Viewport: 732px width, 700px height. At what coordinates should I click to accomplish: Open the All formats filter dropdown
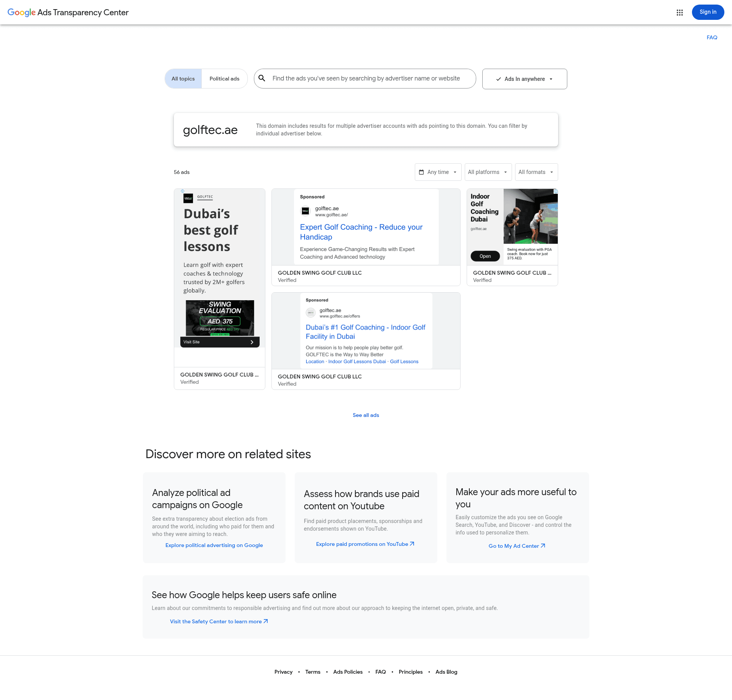[x=536, y=172]
